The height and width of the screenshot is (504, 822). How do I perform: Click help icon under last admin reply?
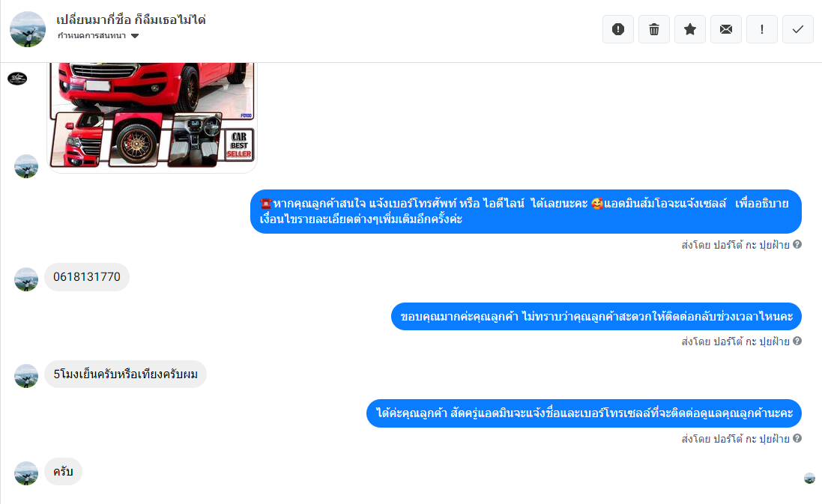tap(797, 438)
